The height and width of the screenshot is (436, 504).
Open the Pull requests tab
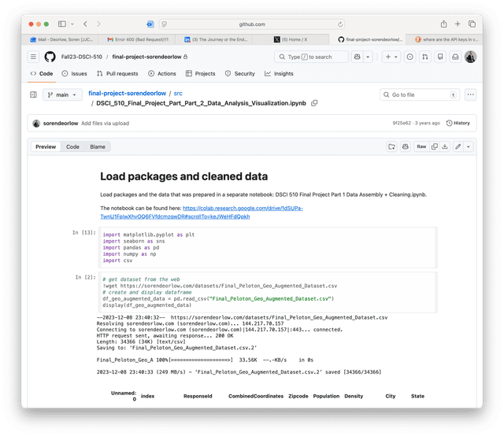pyautogui.click(x=117, y=73)
